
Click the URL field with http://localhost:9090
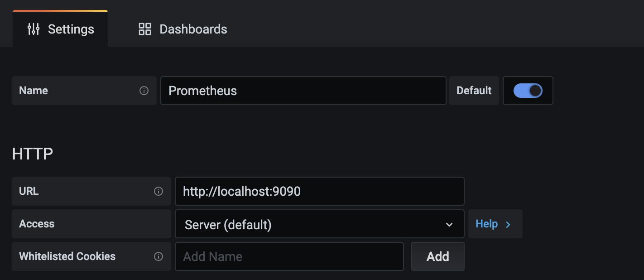click(x=319, y=191)
